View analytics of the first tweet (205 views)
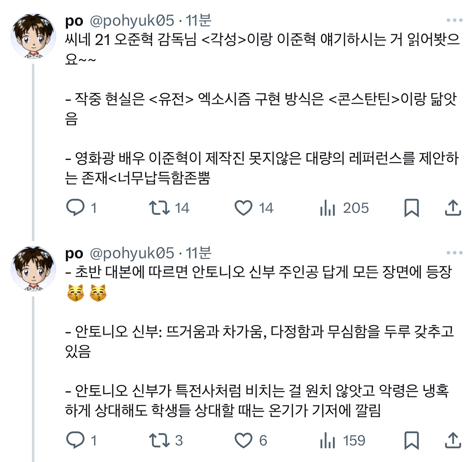 [328, 208]
